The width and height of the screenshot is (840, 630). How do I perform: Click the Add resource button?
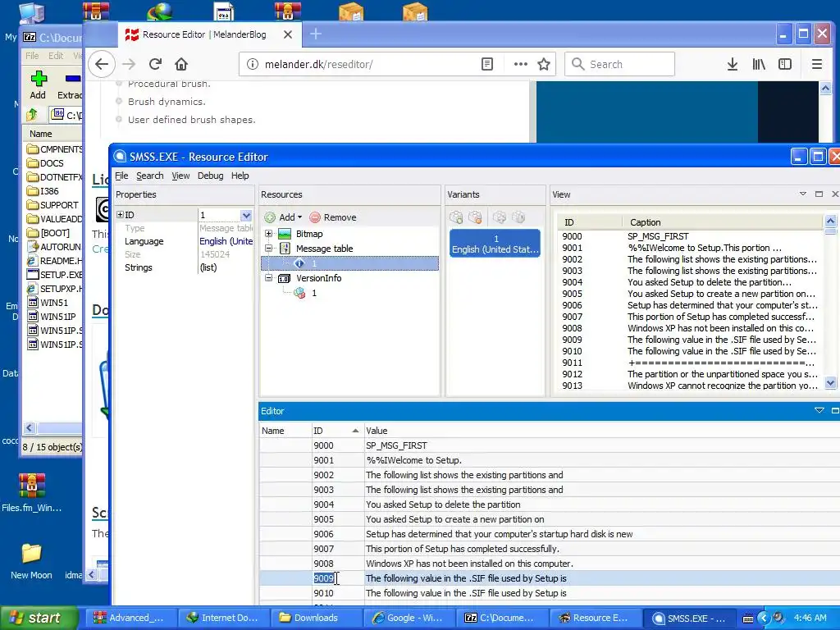click(x=283, y=217)
